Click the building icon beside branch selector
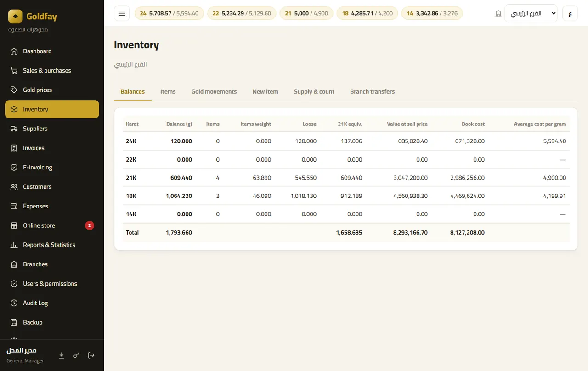Viewport: 588px width, 371px height. 498,14
